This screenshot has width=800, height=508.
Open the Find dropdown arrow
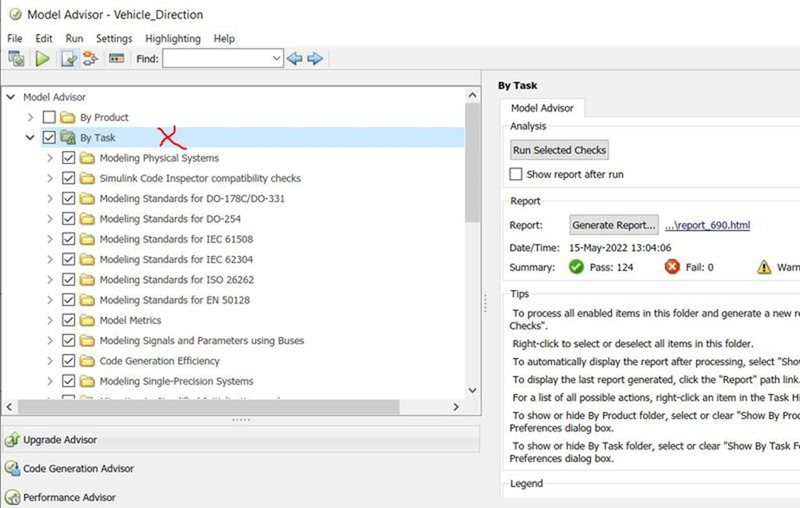pyautogui.click(x=276, y=58)
